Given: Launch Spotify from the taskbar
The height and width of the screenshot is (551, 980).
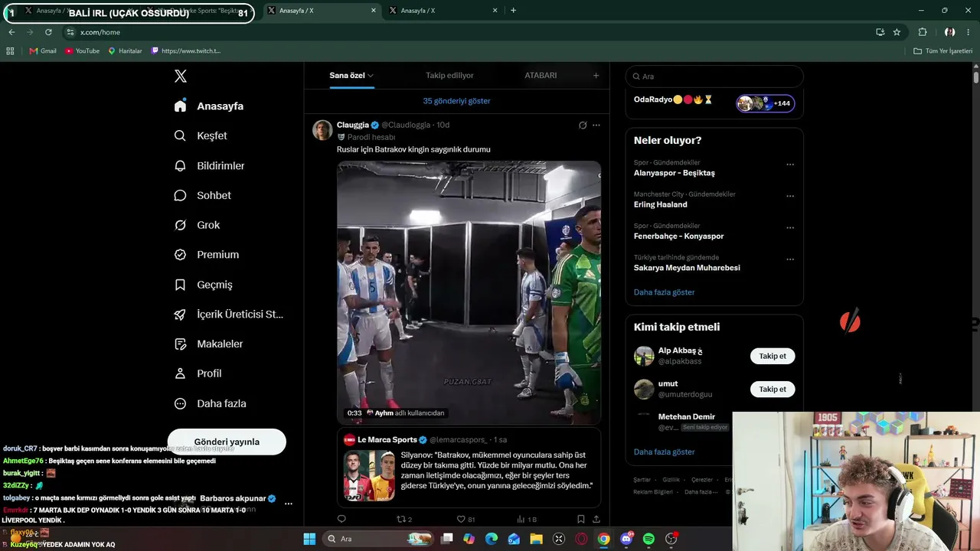Looking at the screenshot, I should [648, 539].
